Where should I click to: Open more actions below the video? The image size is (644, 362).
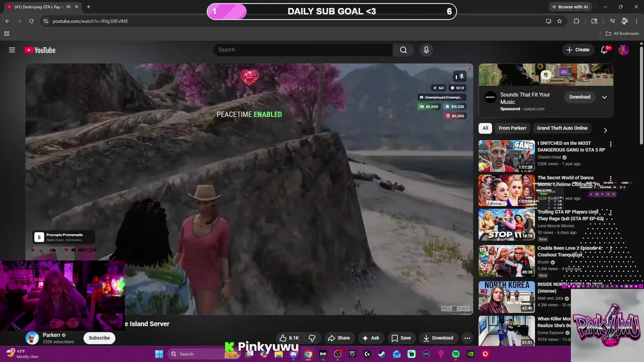(467, 338)
